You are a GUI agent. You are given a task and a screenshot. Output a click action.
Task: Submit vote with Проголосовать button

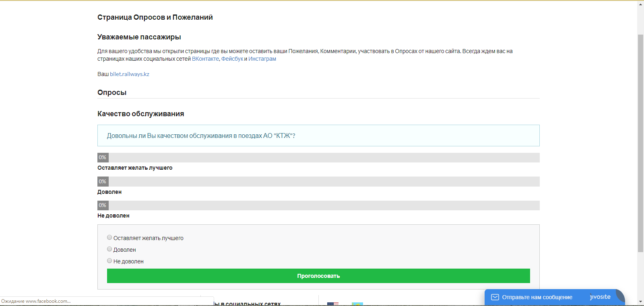coord(318,276)
